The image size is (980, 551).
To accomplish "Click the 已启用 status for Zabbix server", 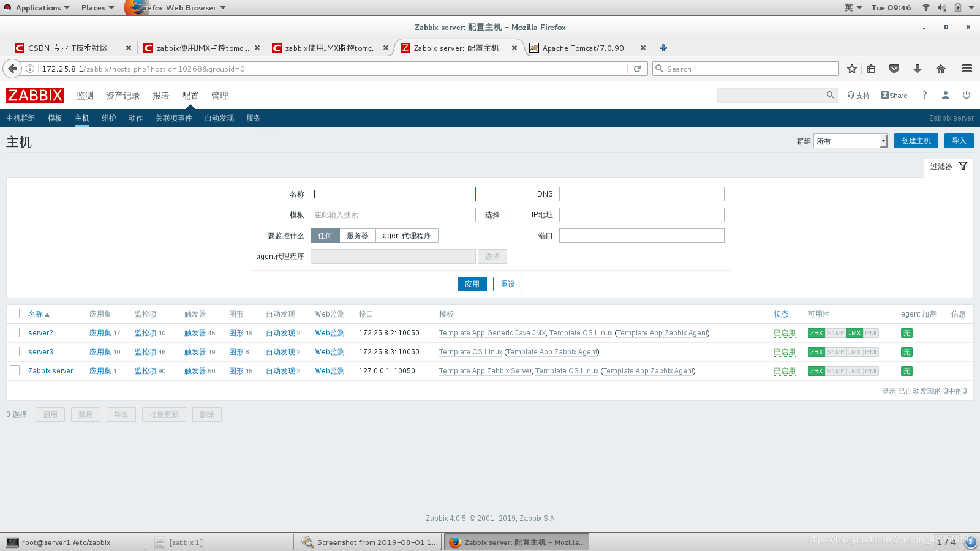I will (785, 371).
